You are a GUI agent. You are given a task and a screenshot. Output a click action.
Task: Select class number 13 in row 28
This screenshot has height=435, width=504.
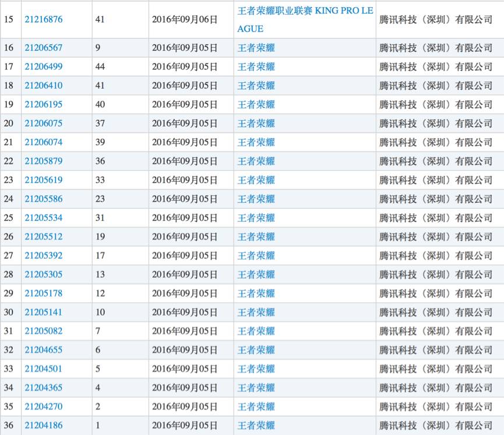pos(100,275)
